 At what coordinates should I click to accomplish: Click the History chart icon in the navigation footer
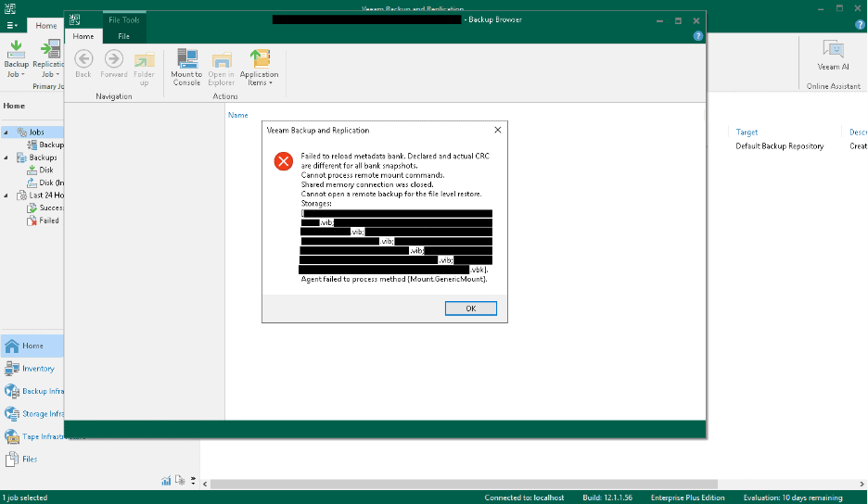166,481
